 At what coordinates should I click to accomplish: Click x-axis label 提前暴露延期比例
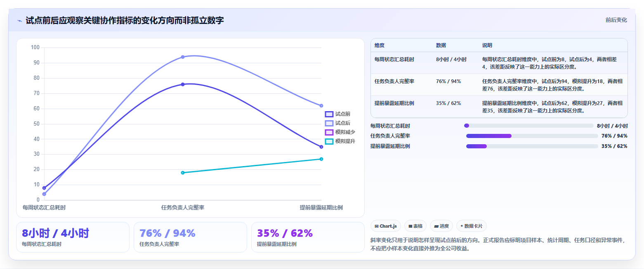pyautogui.click(x=321, y=207)
